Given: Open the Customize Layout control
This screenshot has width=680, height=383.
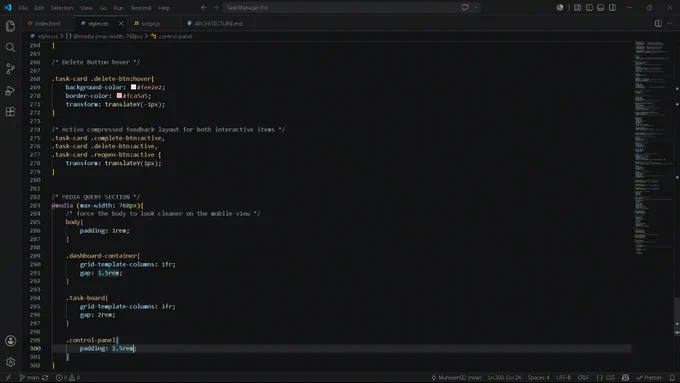Looking at the screenshot, I should [x=577, y=7].
